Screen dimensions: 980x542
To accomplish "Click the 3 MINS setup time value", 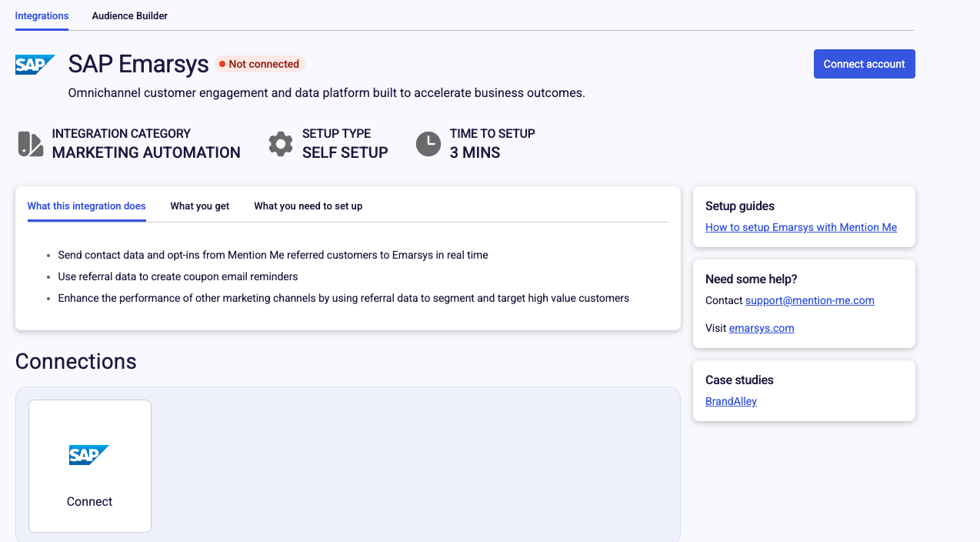I will (475, 152).
